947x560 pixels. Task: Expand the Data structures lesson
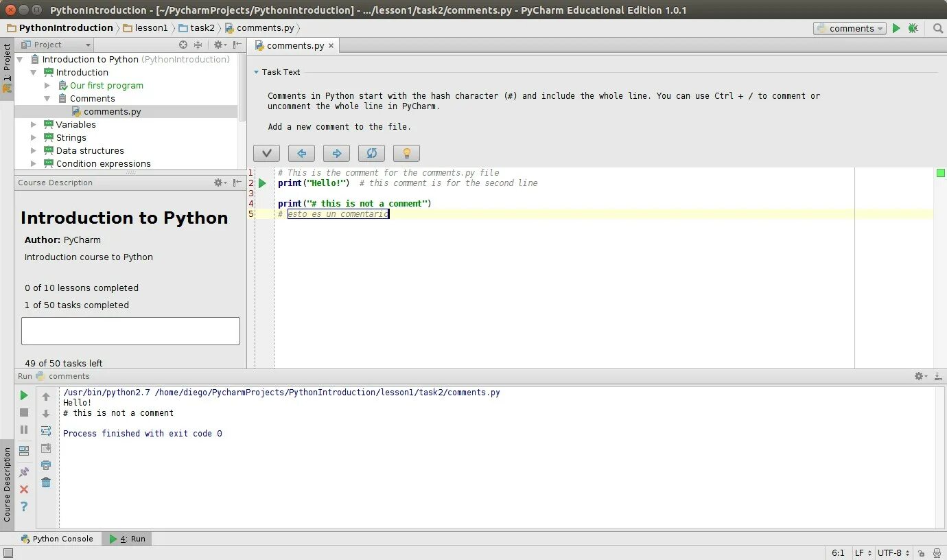[x=33, y=151]
